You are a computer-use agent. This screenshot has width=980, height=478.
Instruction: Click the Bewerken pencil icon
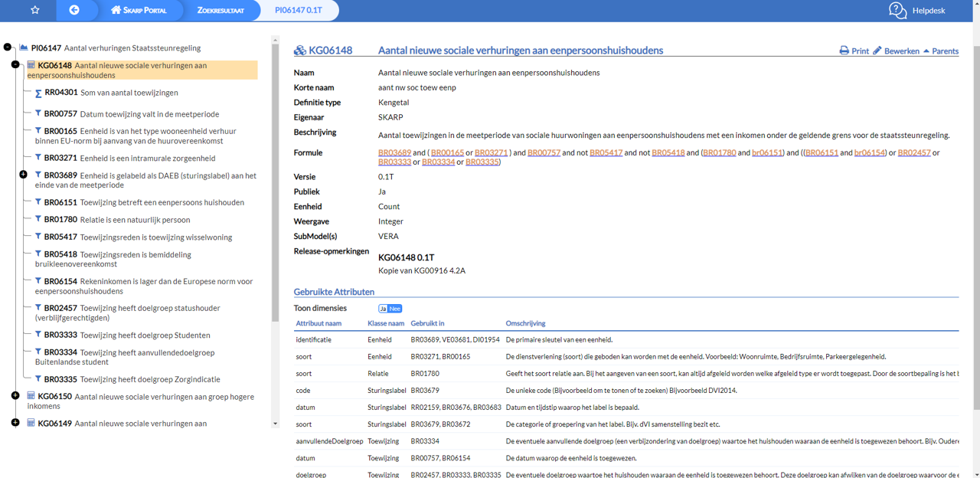coord(877,51)
